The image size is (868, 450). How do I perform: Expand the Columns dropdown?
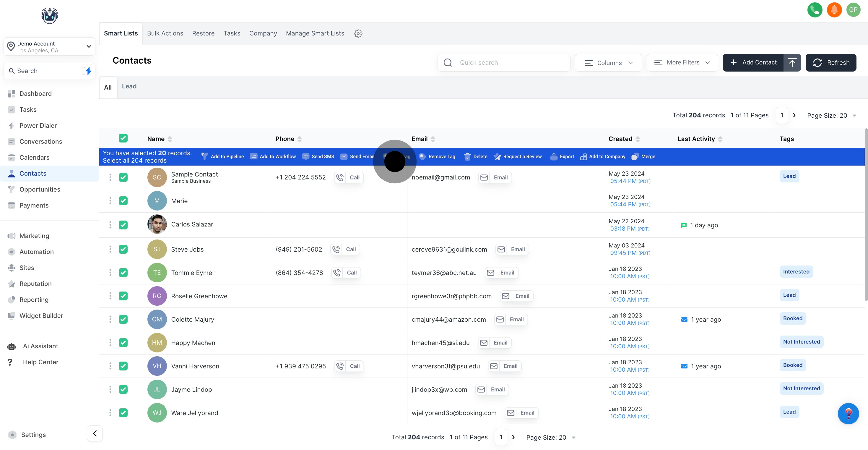(608, 63)
